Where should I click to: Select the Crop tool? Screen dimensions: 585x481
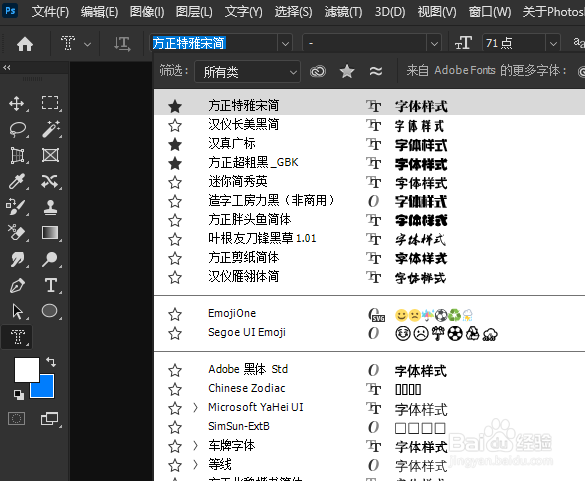pyautogui.click(x=18, y=155)
